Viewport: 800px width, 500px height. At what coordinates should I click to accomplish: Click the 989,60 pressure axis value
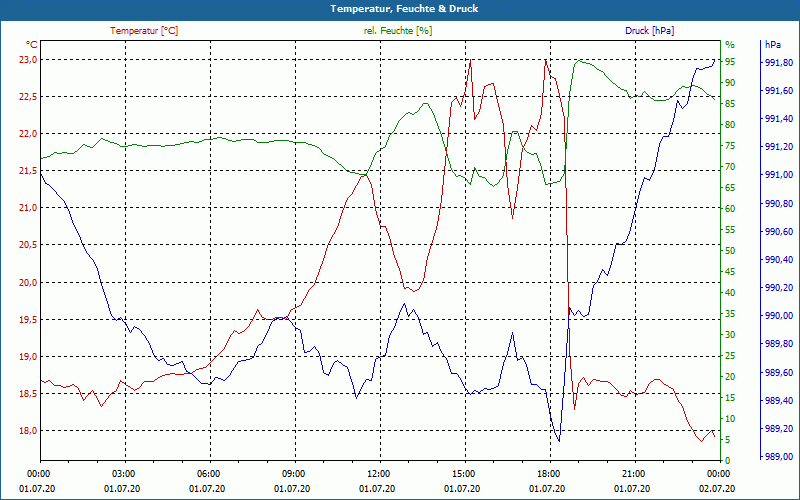point(779,372)
